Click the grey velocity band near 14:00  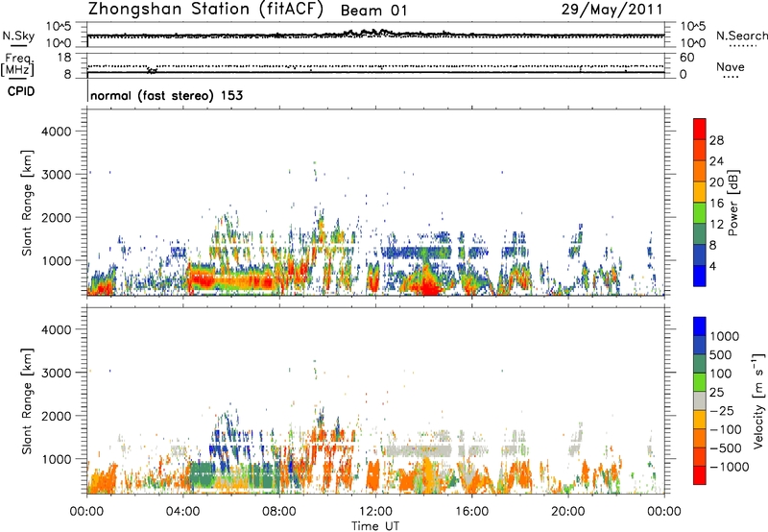pos(418,450)
